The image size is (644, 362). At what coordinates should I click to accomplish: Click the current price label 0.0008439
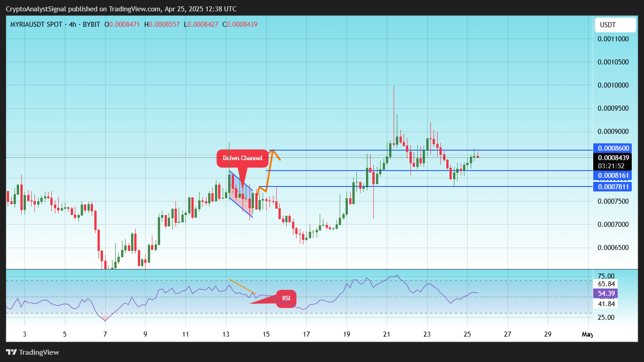pyautogui.click(x=612, y=157)
